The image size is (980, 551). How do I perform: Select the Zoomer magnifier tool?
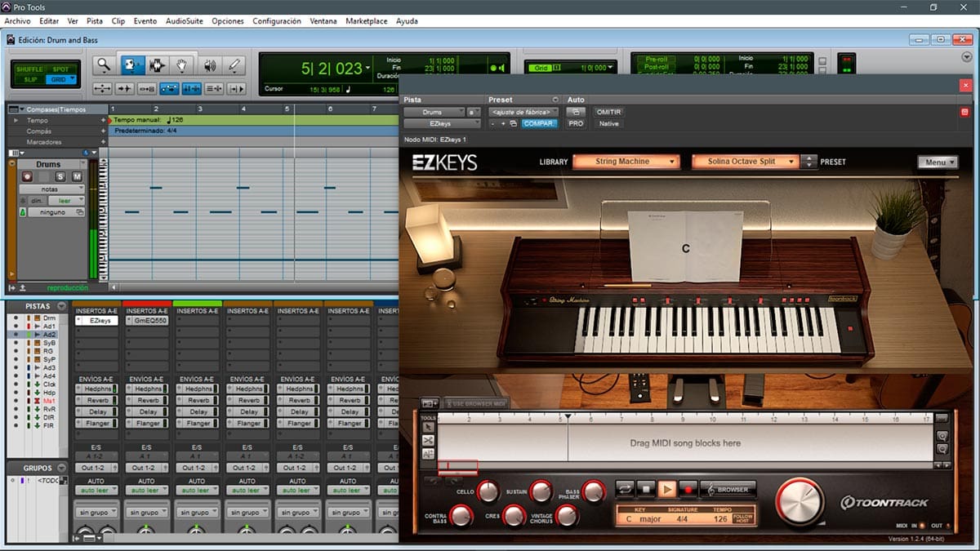click(104, 65)
